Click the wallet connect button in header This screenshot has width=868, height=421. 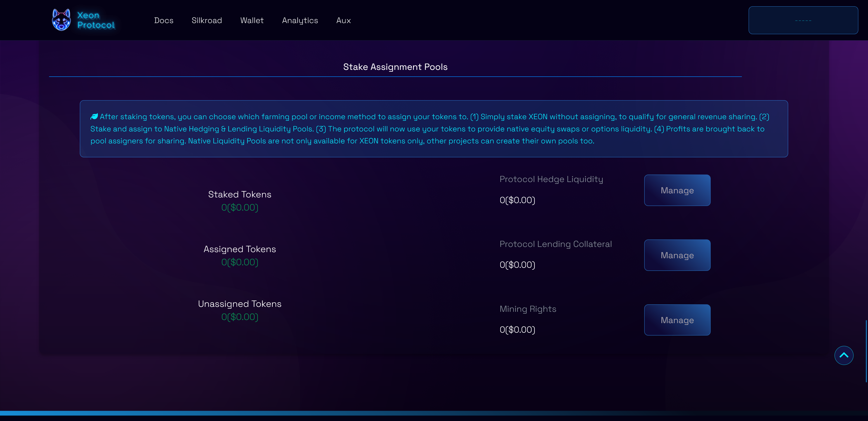pyautogui.click(x=803, y=20)
